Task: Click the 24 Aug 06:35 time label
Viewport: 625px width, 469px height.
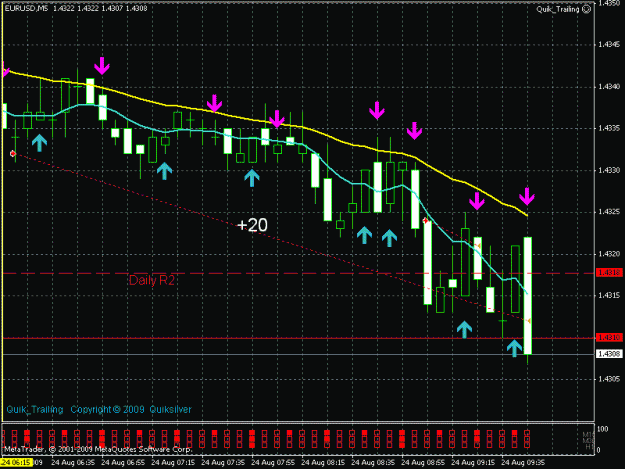Action: pos(73,463)
